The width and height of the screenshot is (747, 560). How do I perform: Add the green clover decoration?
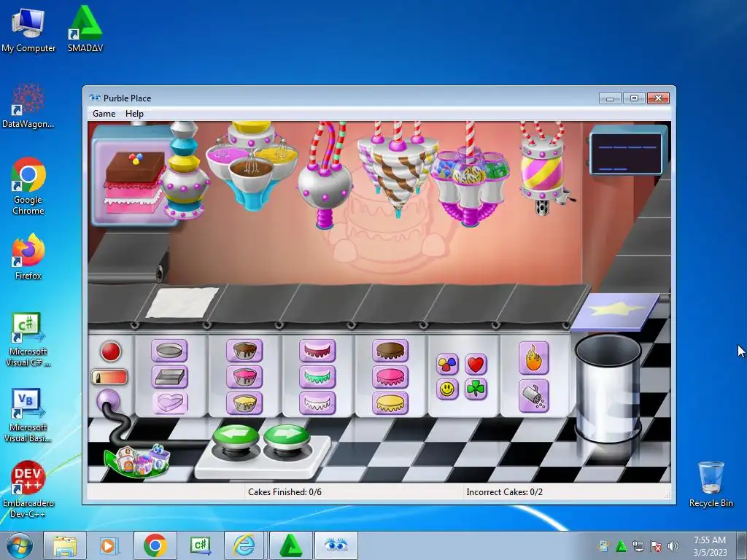click(476, 389)
